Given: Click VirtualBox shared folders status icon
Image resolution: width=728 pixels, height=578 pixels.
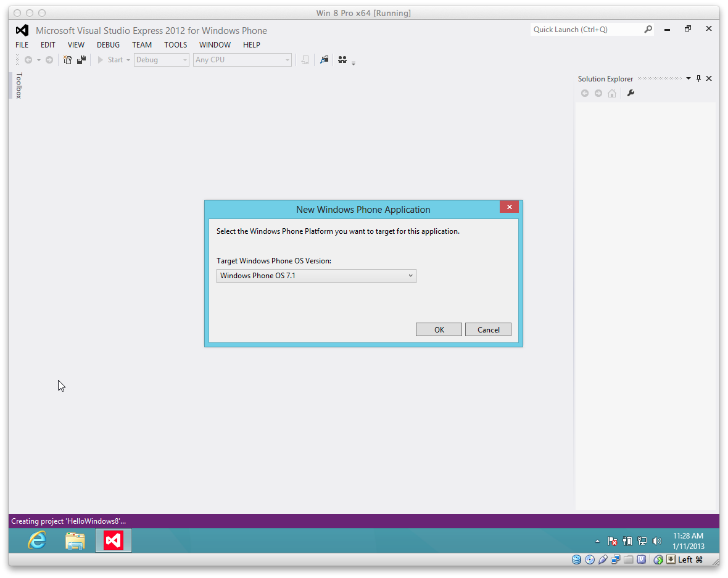Looking at the screenshot, I should click(629, 559).
